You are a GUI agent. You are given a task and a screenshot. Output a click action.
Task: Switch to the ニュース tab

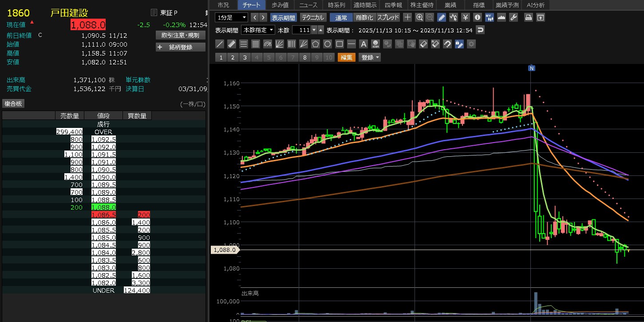pos(308,5)
